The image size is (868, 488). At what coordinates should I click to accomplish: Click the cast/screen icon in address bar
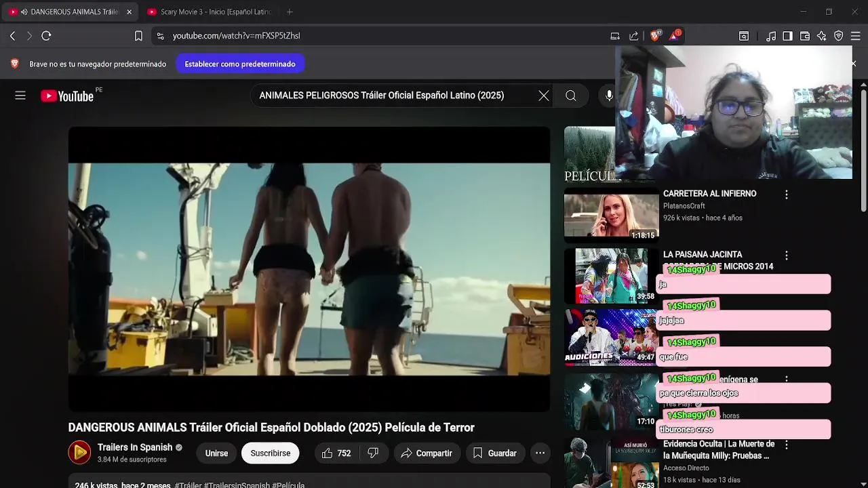615,36
